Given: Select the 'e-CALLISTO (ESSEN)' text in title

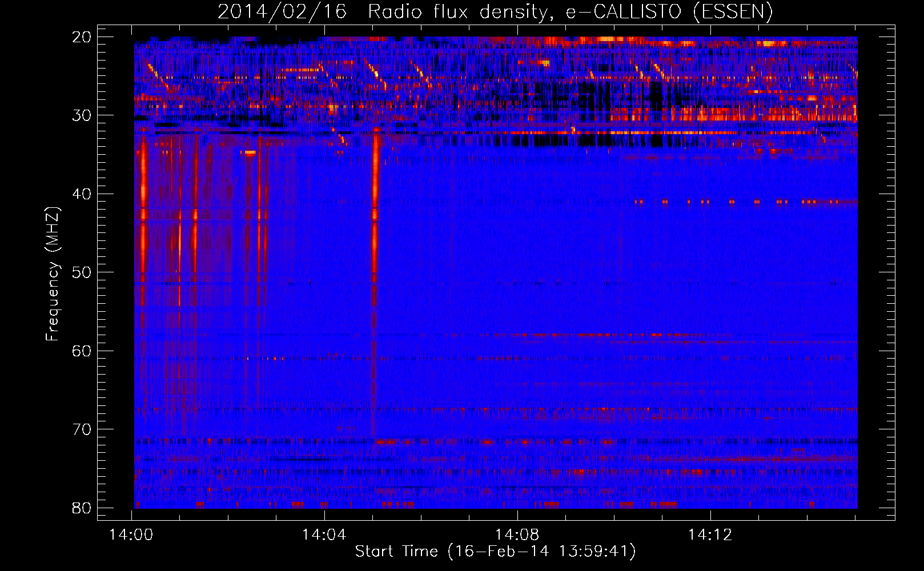Looking at the screenshot, I should click(669, 11).
